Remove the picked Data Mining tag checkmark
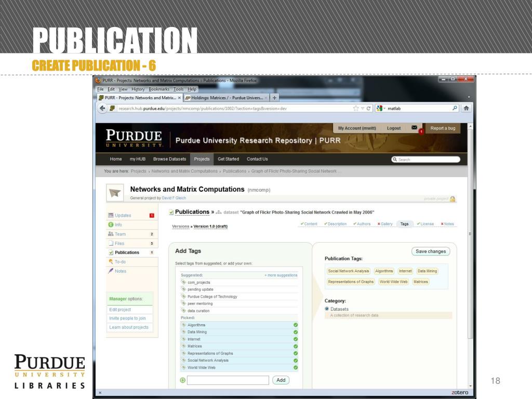 point(296,332)
